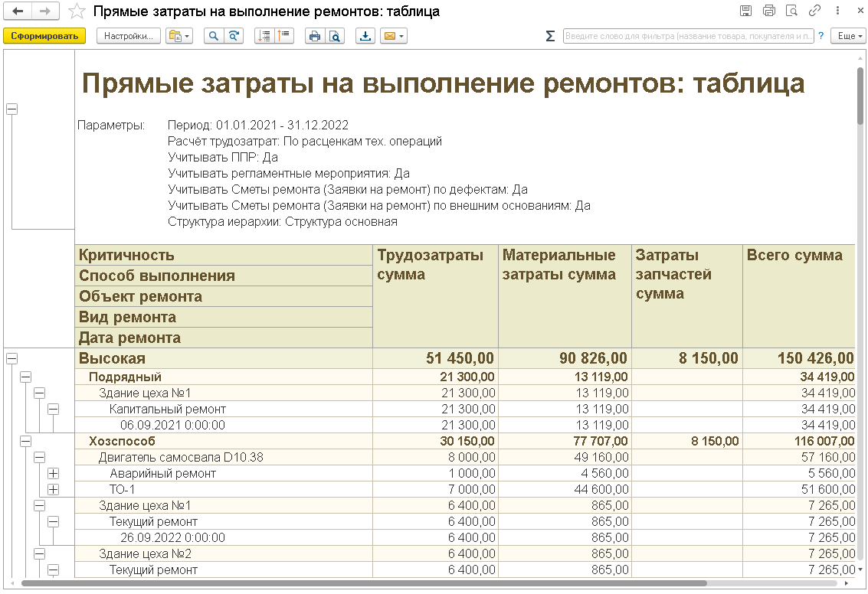
Task: Click the save to file download icon
Action: (365, 36)
